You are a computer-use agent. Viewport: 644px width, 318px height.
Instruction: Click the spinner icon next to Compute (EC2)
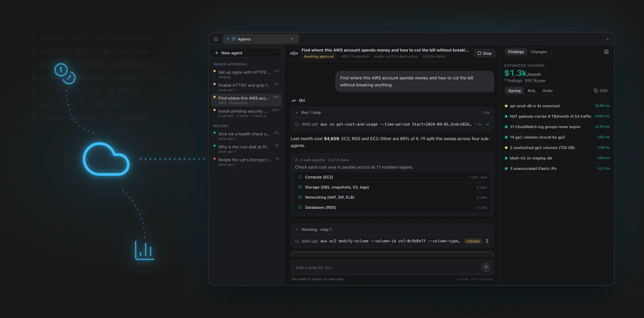tap(300, 177)
